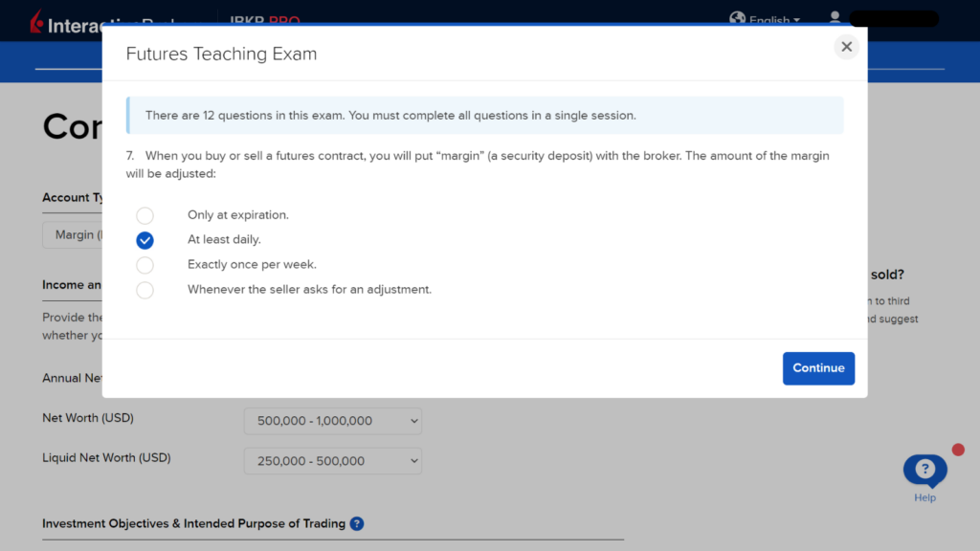Image resolution: width=980 pixels, height=551 pixels.
Task: Open the Liquid Net Worth dropdown
Action: (x=332, y=460)
